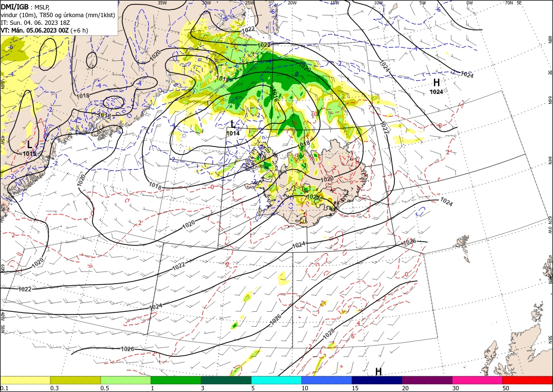Click the L marker labeled 1014
The height and width of the screenshot is (392, 553).
233,124
